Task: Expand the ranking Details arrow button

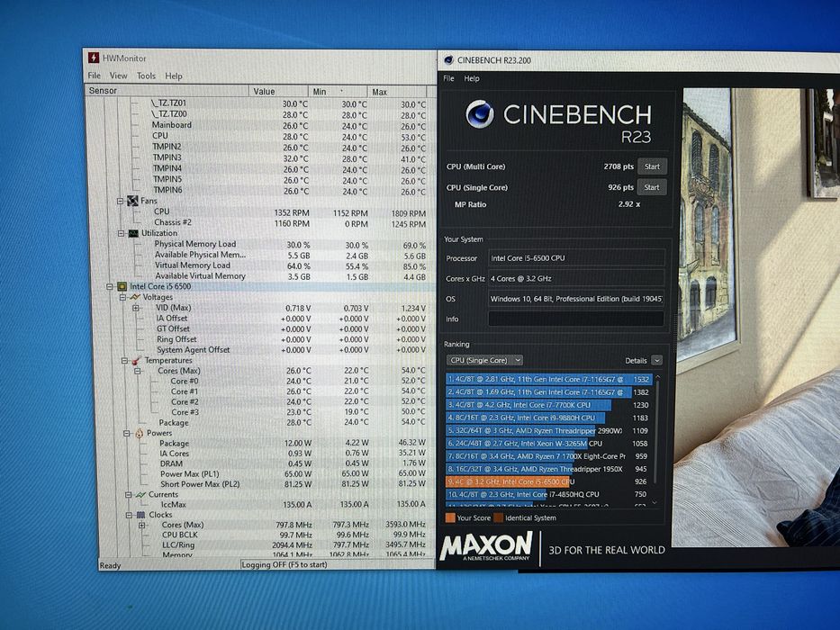Action: click(x=657, y=361)
